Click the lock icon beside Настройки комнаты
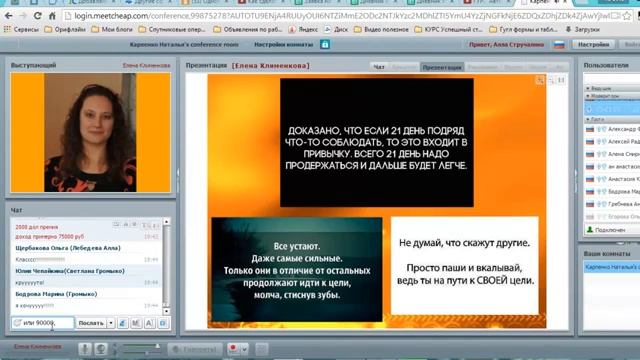 coord(325,44)
